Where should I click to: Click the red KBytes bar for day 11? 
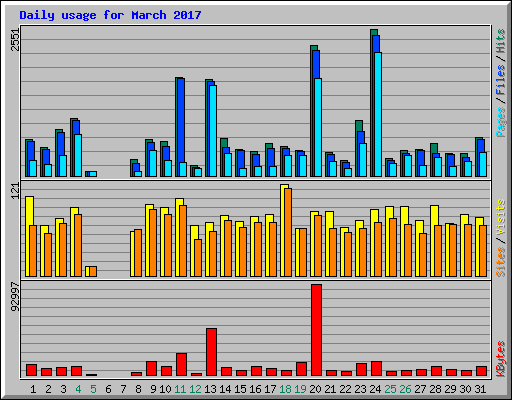[181, 364]
